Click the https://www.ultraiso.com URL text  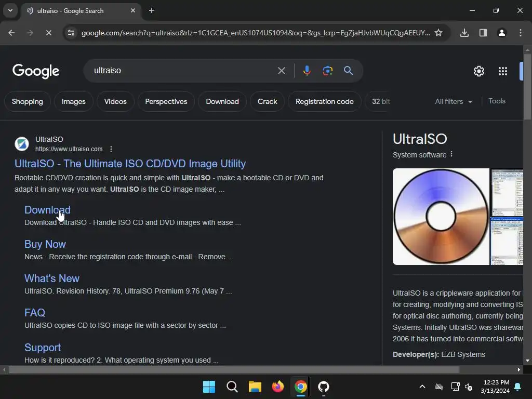pos(69,149)
